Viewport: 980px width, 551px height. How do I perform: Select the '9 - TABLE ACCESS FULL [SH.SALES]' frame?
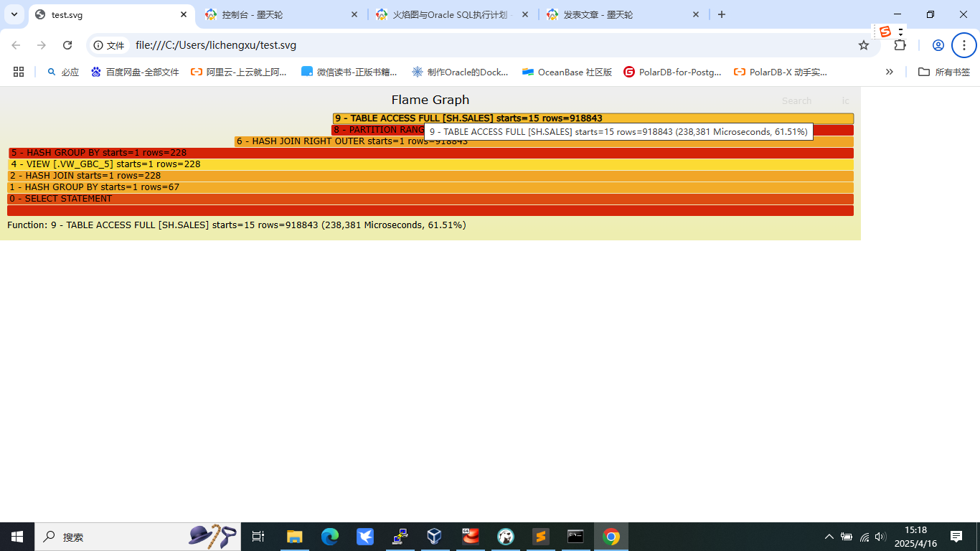pyautogui.click(x=593, y=118)
